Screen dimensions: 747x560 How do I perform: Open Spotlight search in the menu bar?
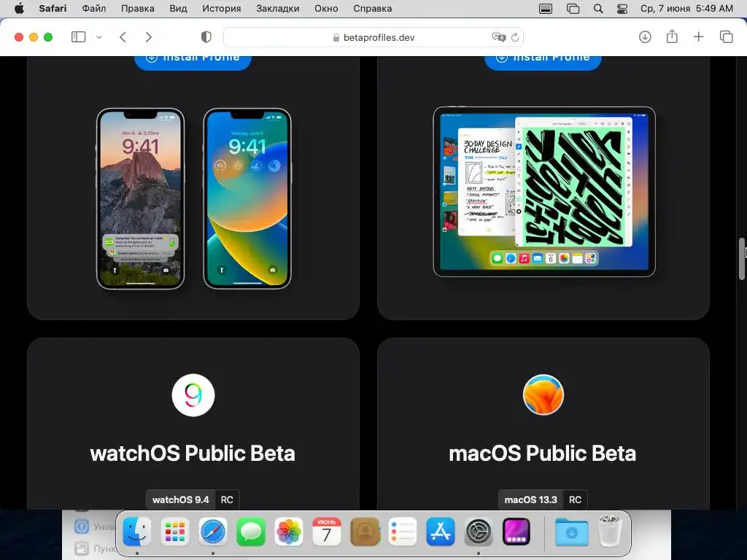[598, 9]
